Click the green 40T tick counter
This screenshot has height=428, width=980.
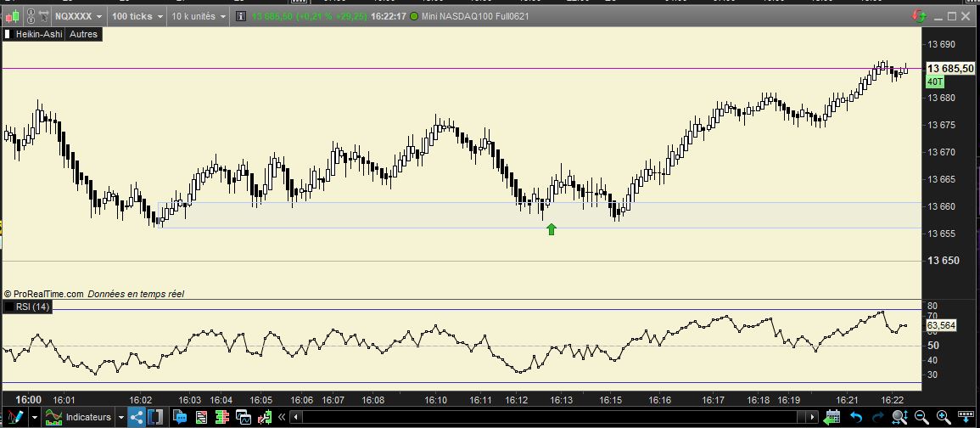click(935, 82)
